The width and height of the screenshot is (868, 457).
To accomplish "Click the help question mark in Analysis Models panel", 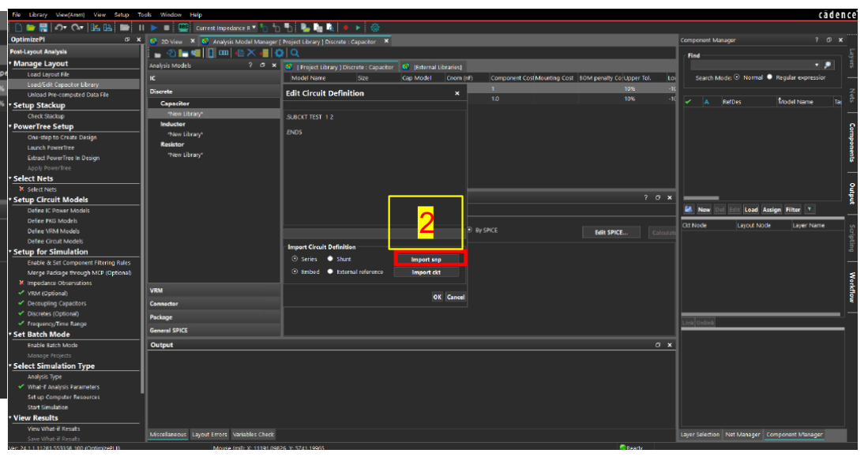I will [250, 66].
